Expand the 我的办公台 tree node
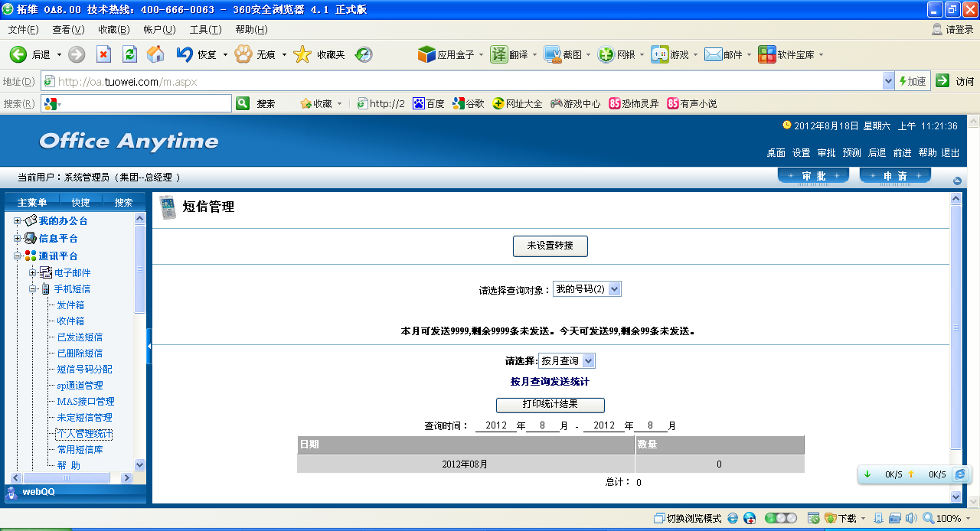 18,221
